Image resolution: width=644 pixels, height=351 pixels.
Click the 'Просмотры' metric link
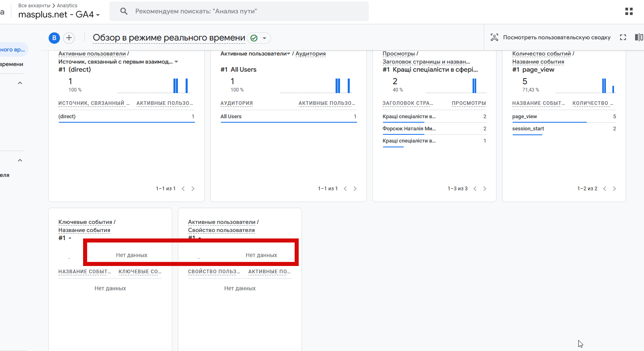click(399, 53)
